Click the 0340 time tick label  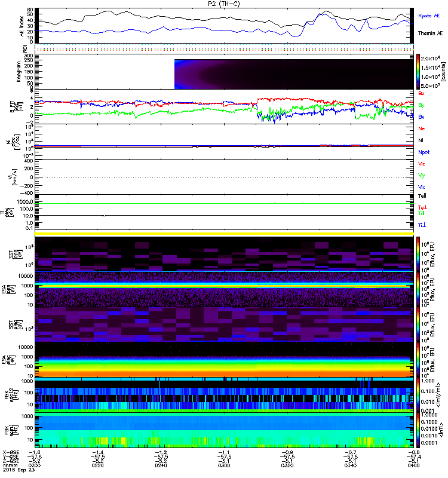click(351, 465)
